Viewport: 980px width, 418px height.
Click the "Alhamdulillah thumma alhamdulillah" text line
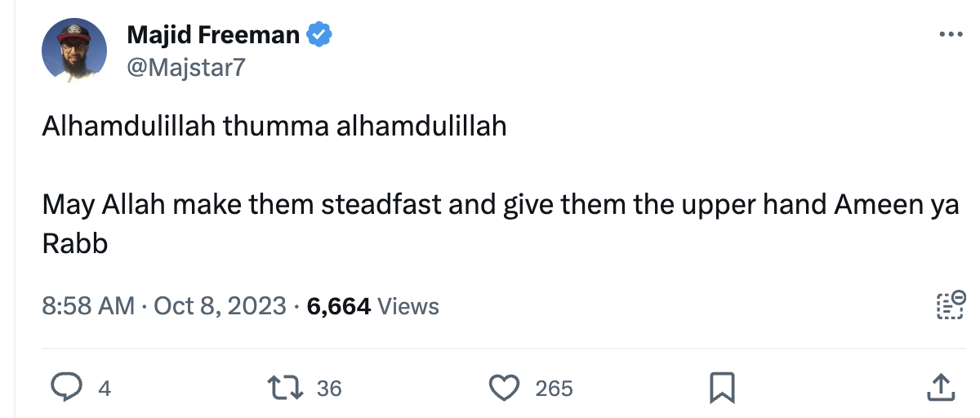click(x=274, y=127)
